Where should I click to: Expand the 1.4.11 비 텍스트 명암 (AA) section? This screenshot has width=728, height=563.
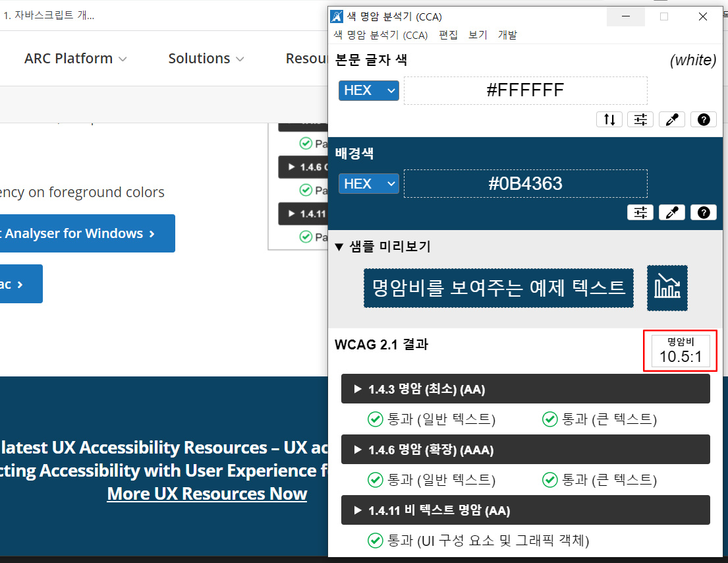(525, 510)
